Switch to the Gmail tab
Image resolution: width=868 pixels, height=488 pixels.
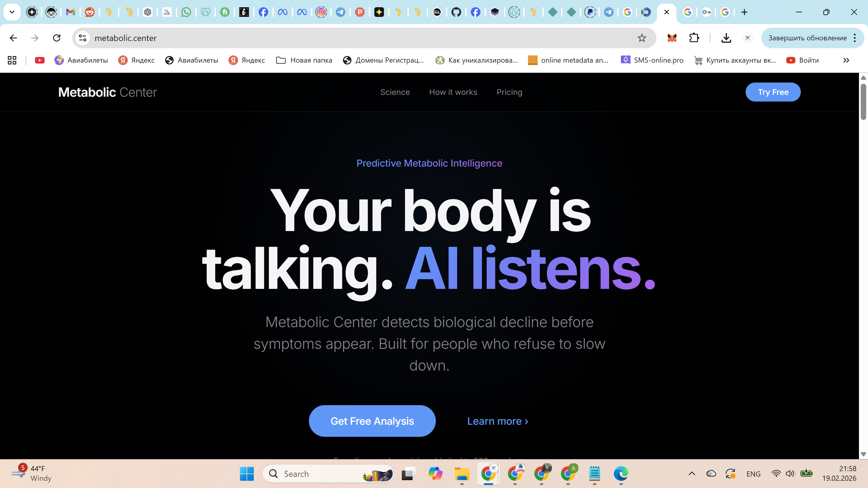pyautogui.click(x=70, y=12)
